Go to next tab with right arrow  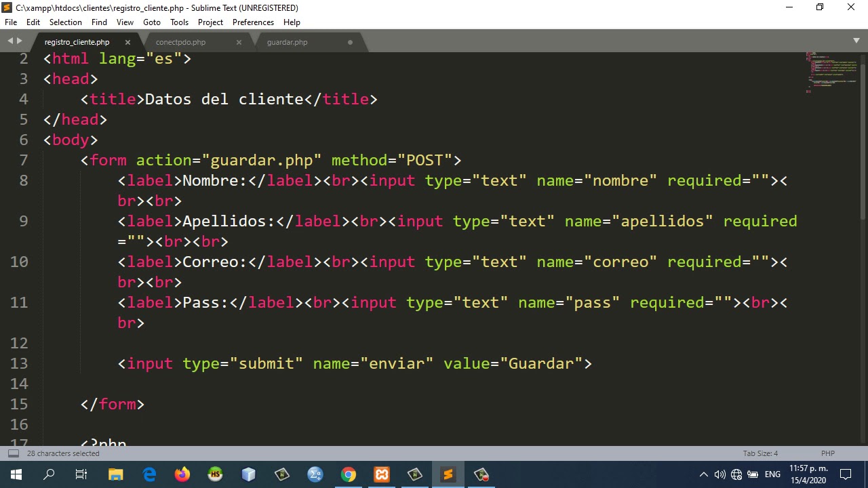20,41
